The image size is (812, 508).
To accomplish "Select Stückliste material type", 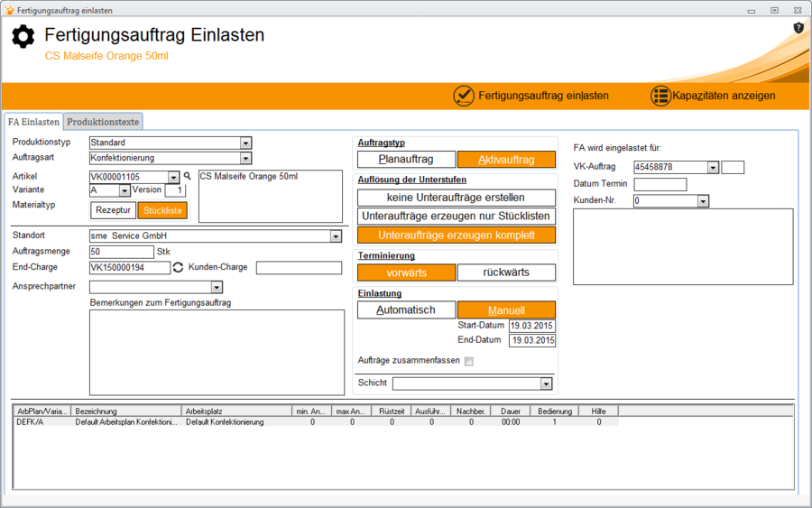I will point(162,210).
